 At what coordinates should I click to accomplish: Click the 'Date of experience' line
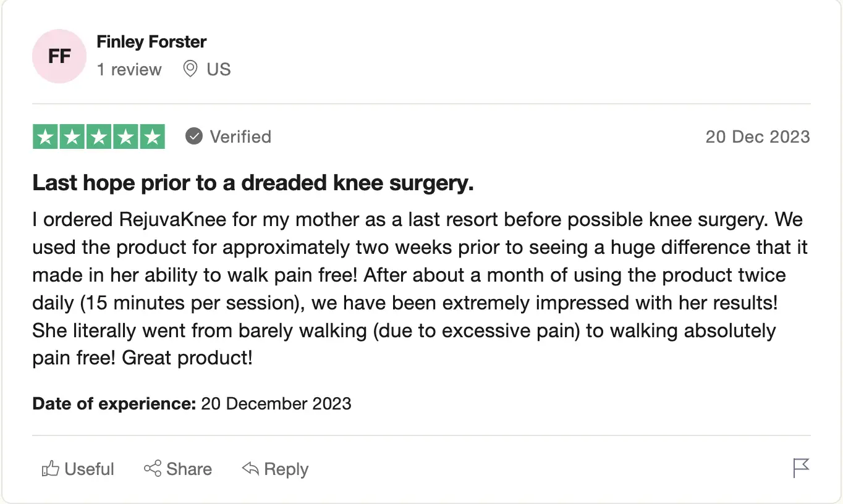tap(192, 404)
